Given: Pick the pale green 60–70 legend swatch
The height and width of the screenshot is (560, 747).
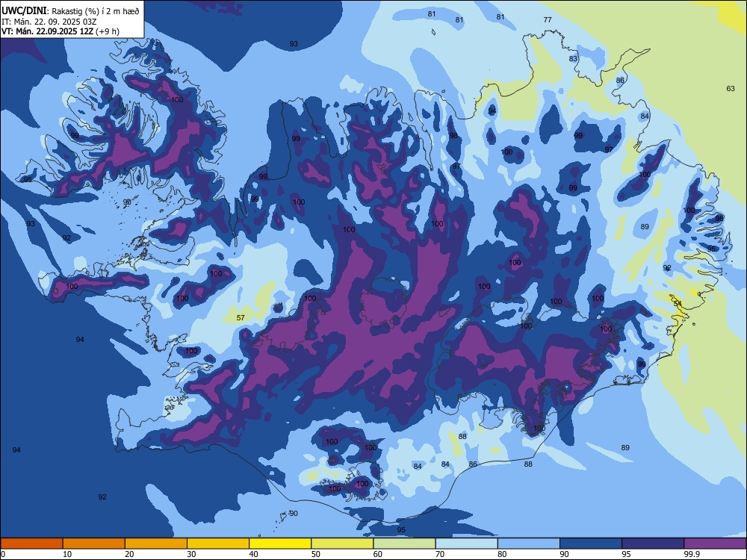Looking at the screenshot, I should click(x=404, y=544).
